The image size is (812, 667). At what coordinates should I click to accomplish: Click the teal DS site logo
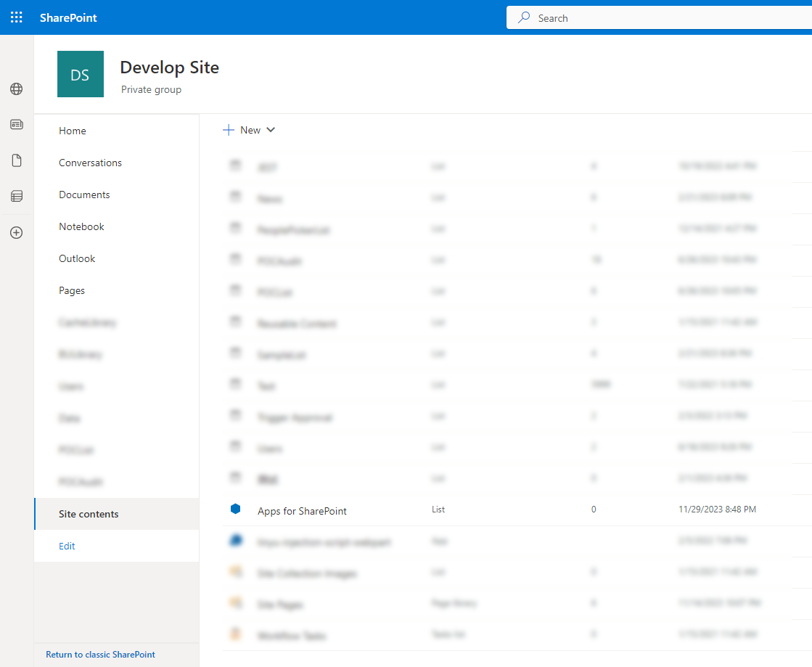80,73
